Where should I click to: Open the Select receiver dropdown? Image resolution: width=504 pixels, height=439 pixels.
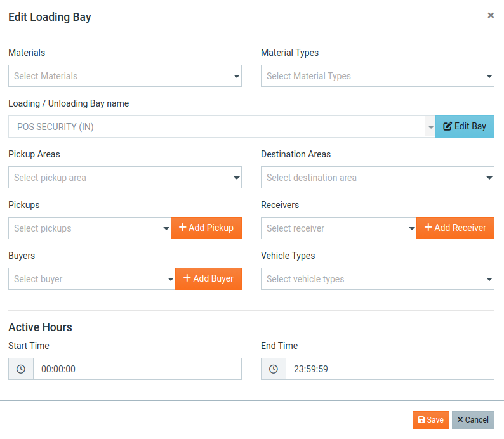pyautogui.click(x=339, y=228)
